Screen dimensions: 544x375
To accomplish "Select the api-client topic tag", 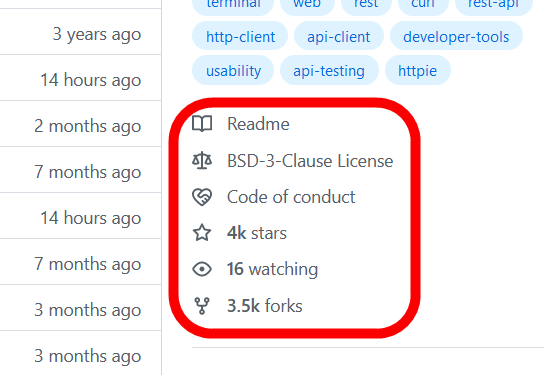I will [339, 36].
